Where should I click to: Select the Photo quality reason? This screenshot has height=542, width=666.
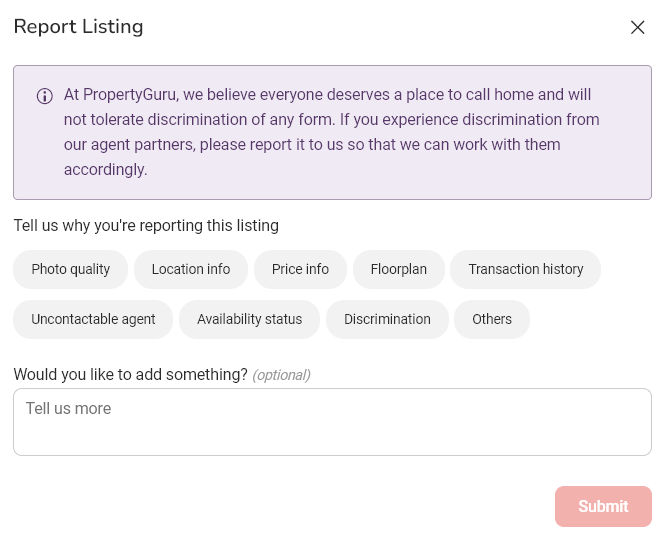pyautogui.click(x=71, y=269)
